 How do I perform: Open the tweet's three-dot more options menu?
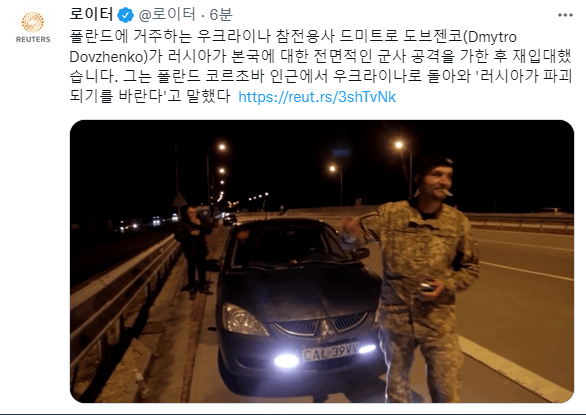pos(565,15)
